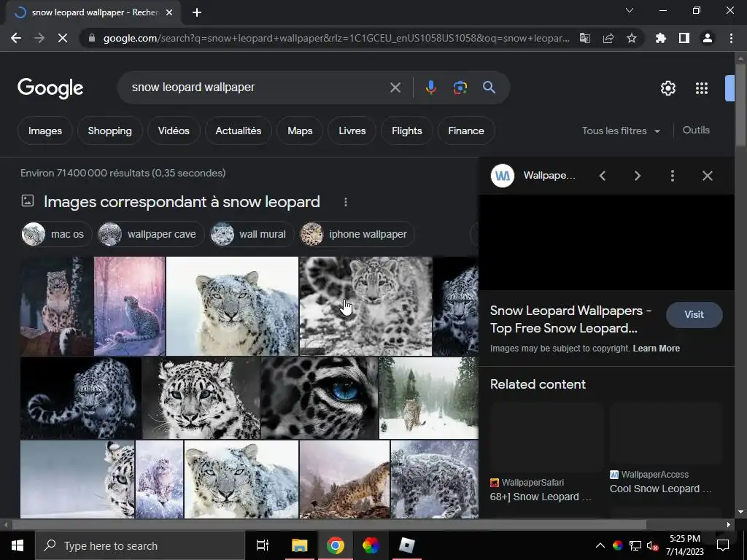Select the wall mural chip
The image size is (747, 560).
click(252, 234)
